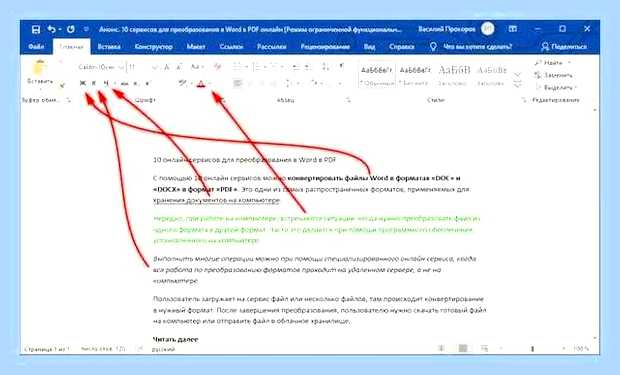Click the 100% zoom level in the status bar

pos(581,348)
